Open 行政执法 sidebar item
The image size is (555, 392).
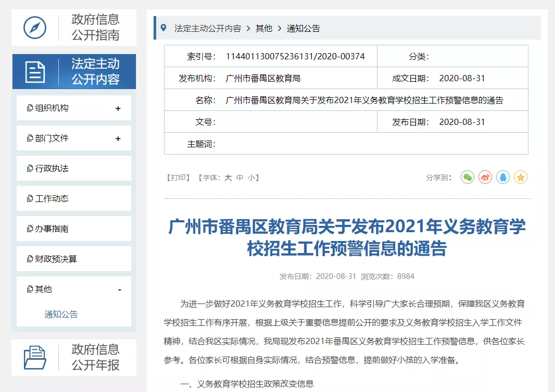[x=52, y=169]
